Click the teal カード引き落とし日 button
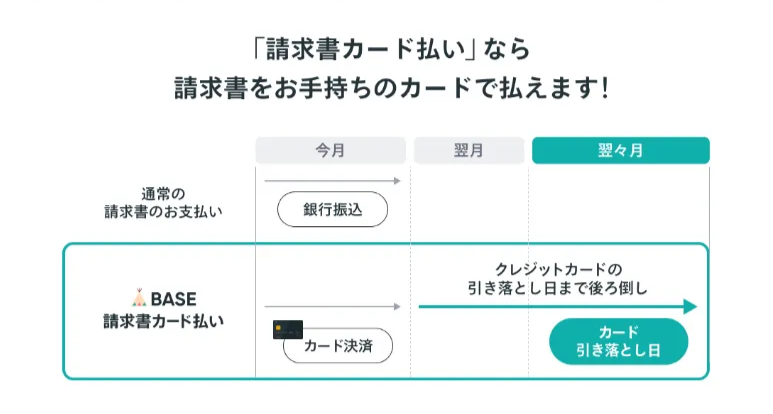Image resolution: width=773 pixels, height=414 pixels. point(618,341)
